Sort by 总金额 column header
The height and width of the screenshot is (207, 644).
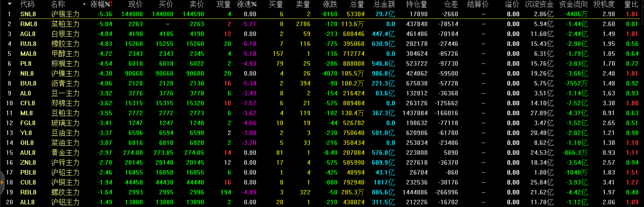coord(384,4)
